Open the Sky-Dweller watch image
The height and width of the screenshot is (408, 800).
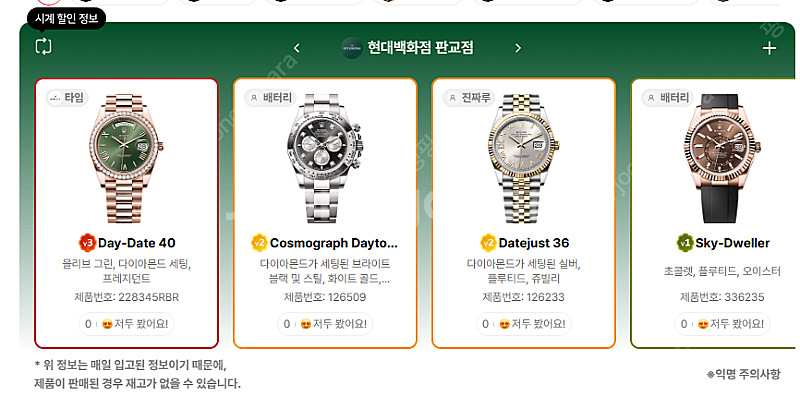click(720, 158)
